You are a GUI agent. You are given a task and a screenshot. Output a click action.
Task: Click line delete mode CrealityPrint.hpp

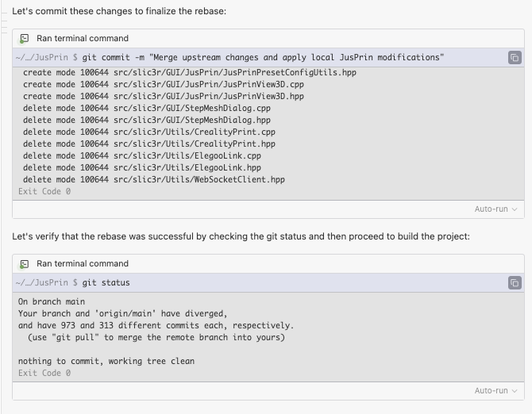[149, 144]
